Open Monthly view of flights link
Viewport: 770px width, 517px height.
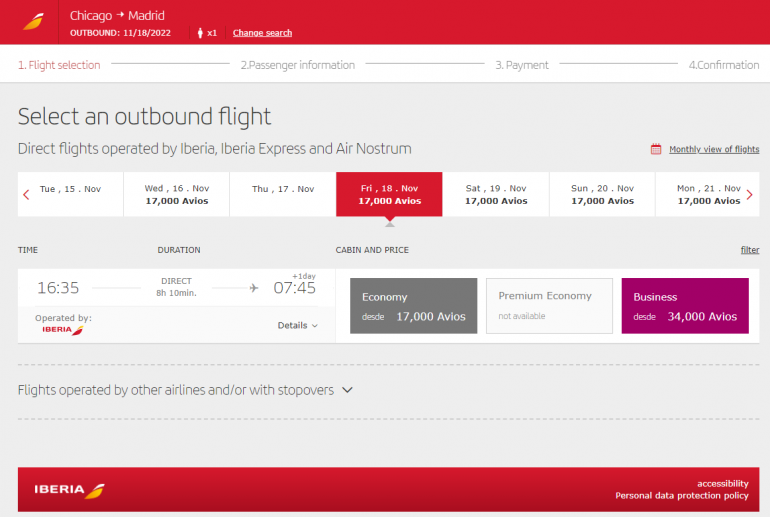coord(713,149)
